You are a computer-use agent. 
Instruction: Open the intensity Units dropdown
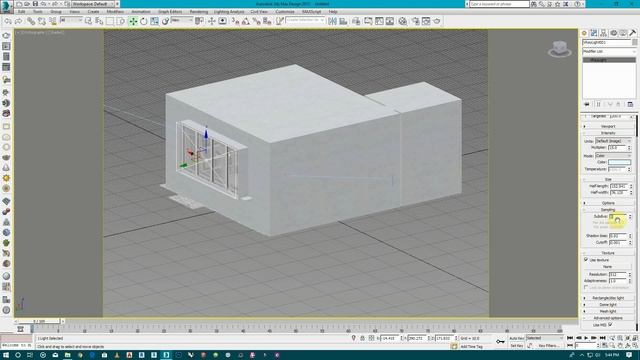(613, 141)
